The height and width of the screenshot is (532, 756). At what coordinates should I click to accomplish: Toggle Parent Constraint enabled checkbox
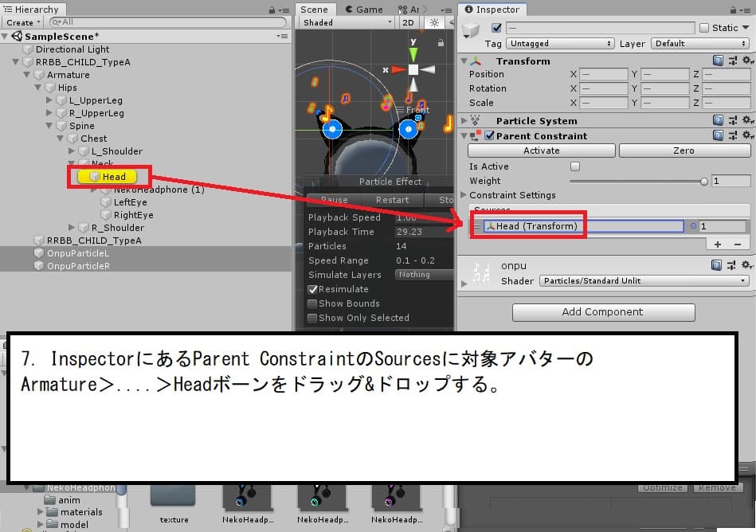tap(489, 136)
